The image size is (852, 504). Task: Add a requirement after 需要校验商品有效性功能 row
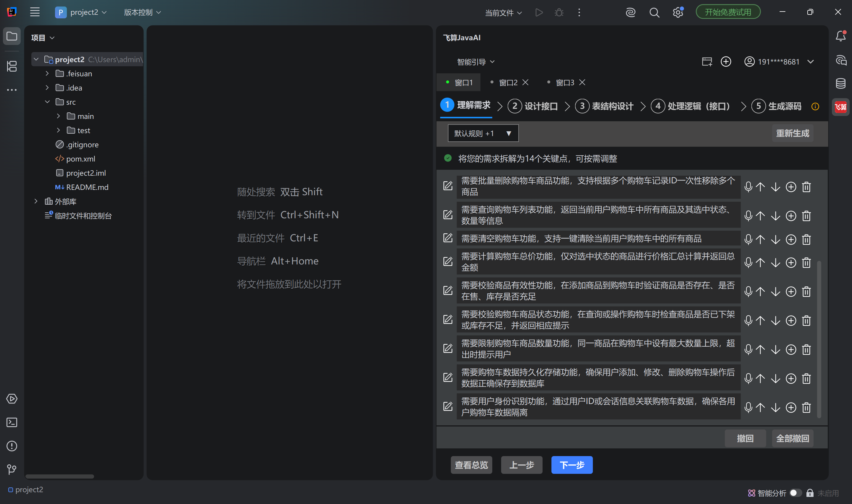click(x=791, y=291)
